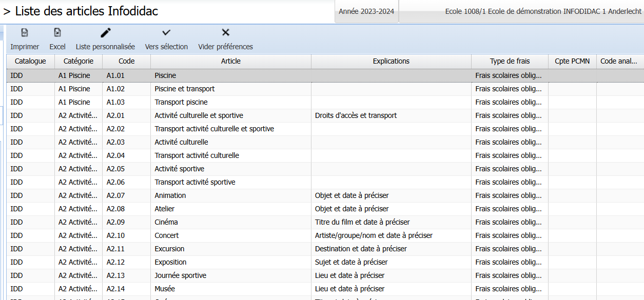
Task: Click the Droits d'accès et transport cell
Action: pos(356,115)
